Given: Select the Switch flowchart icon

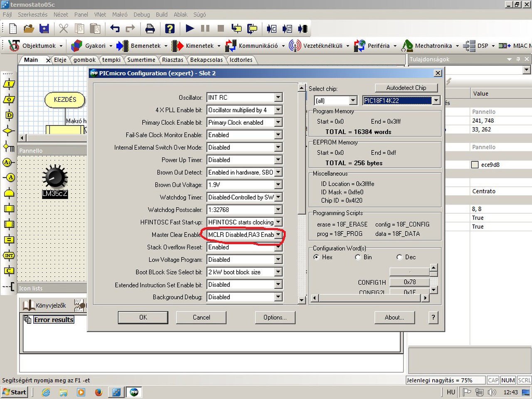Looking at the screenshot, I should coord(9,146).
